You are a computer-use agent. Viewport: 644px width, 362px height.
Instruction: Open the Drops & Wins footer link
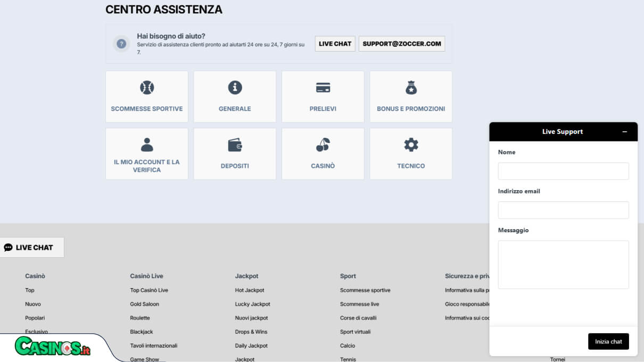[x=251, y=332]
